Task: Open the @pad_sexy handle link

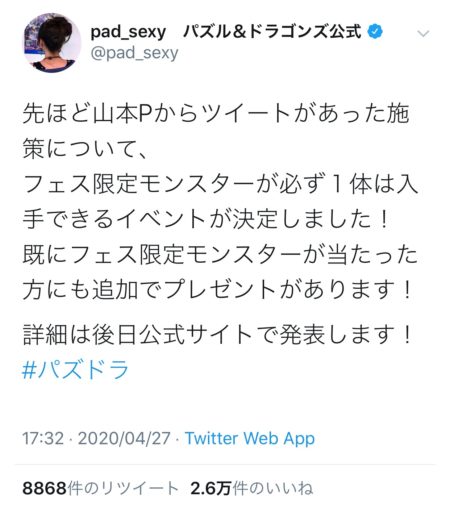Action: pyautogui.click(x=134, y=54)
